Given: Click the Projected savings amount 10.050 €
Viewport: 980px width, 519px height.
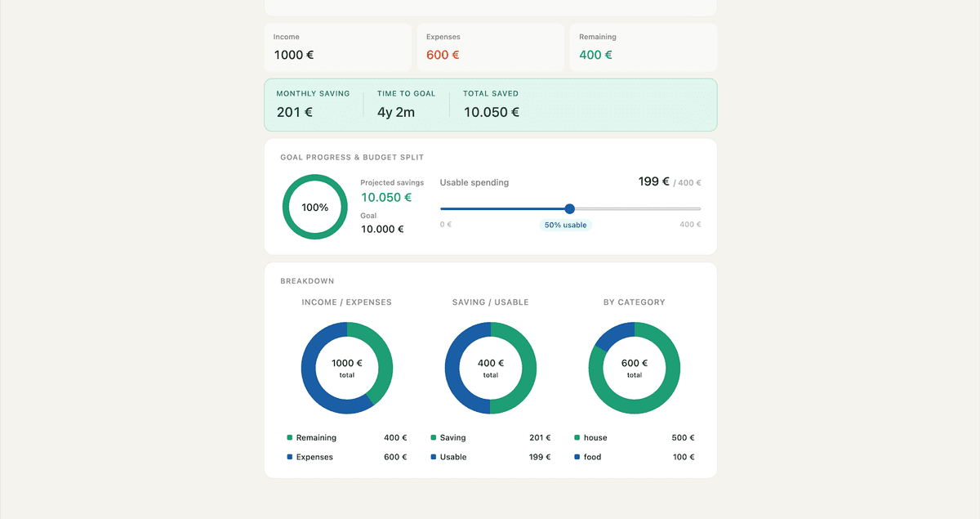Looking at the screenshot, I should click(x=386, y=198).
